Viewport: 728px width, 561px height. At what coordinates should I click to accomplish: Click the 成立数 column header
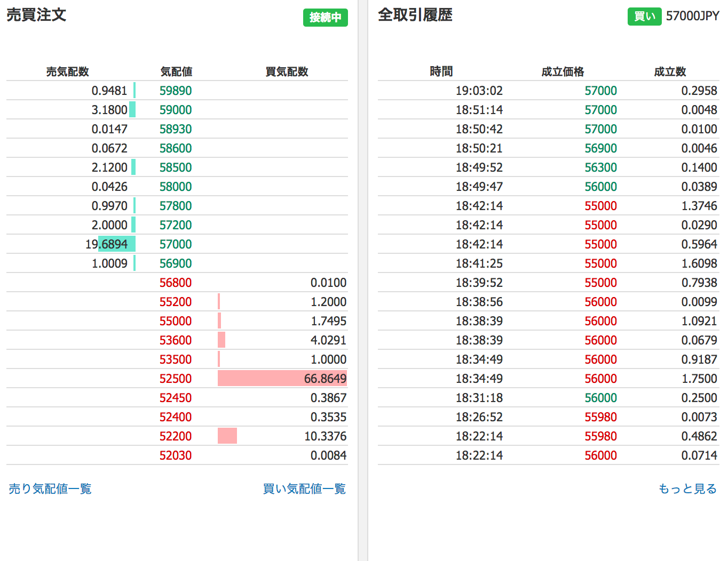670,71
